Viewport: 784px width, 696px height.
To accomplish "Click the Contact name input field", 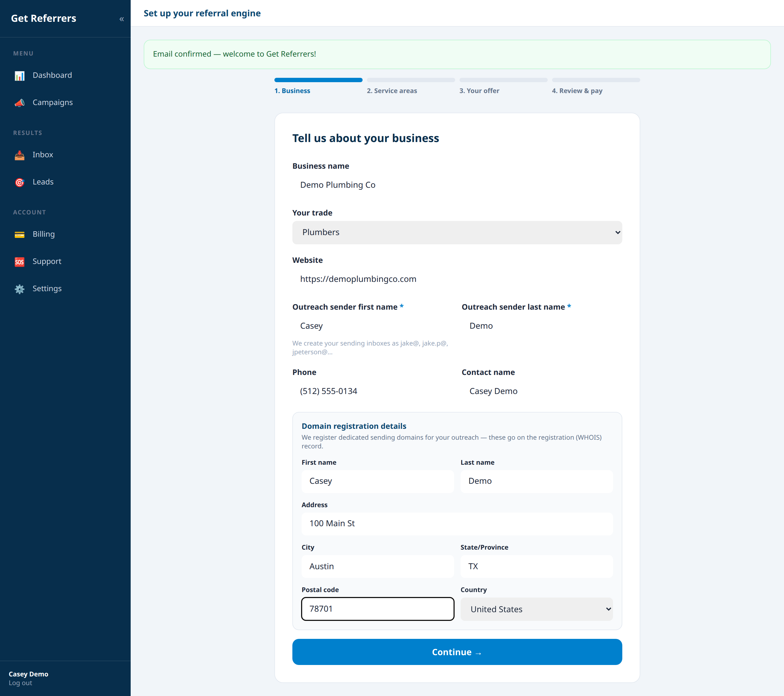I will (542, 391).
